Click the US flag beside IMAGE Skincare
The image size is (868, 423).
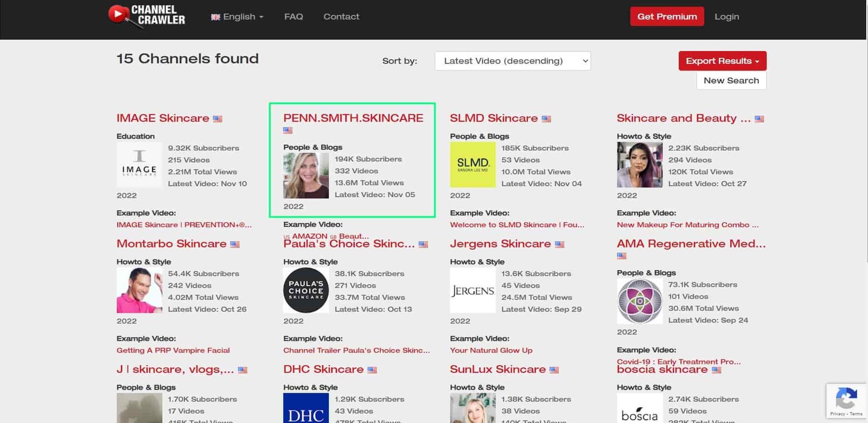pyautogui.click(x=218, y=119)
